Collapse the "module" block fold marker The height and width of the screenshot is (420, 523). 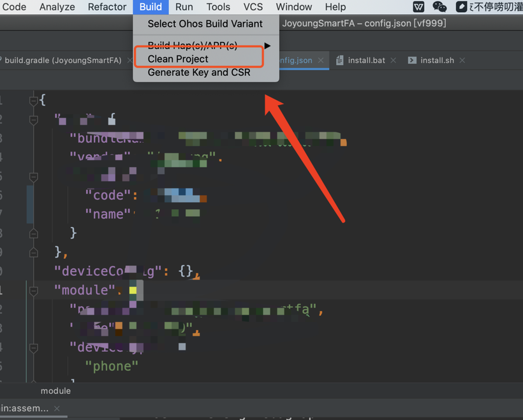click(x=33, y=291)
